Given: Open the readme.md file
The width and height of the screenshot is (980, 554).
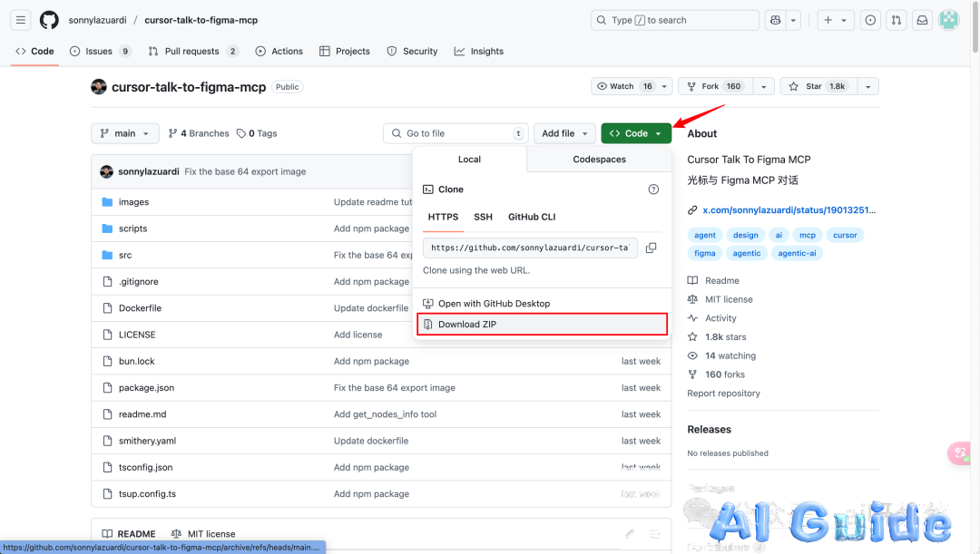Looking at the screenshot, I should click(x=142, y=414).
